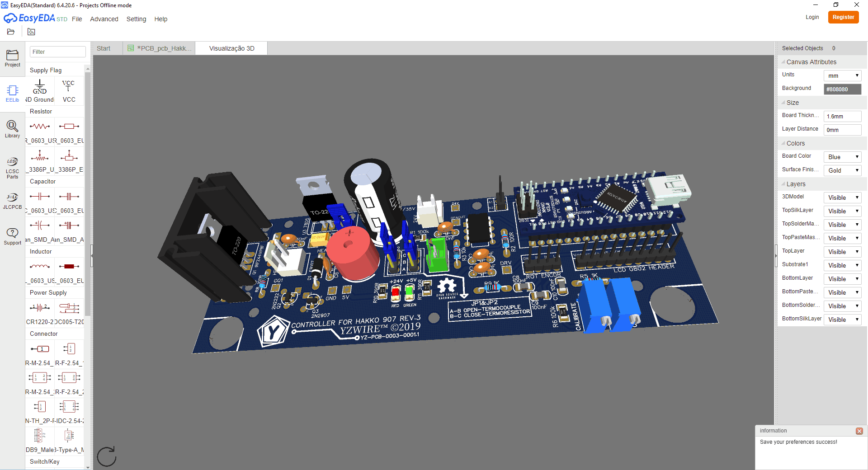Toggle BottomPaste layer visibility dropdown
Image resolution: width=868 pixels, height=470 pixels.
[x=842, y=292]
